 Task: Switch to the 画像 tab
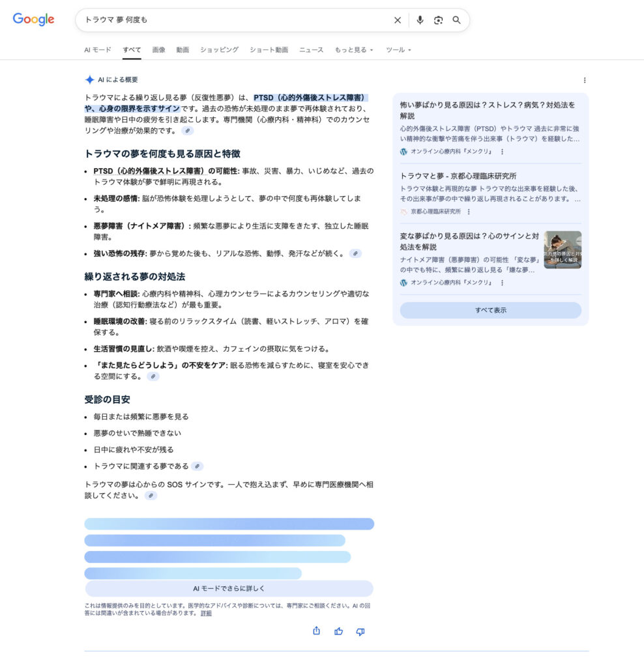(x=158, y=50)
